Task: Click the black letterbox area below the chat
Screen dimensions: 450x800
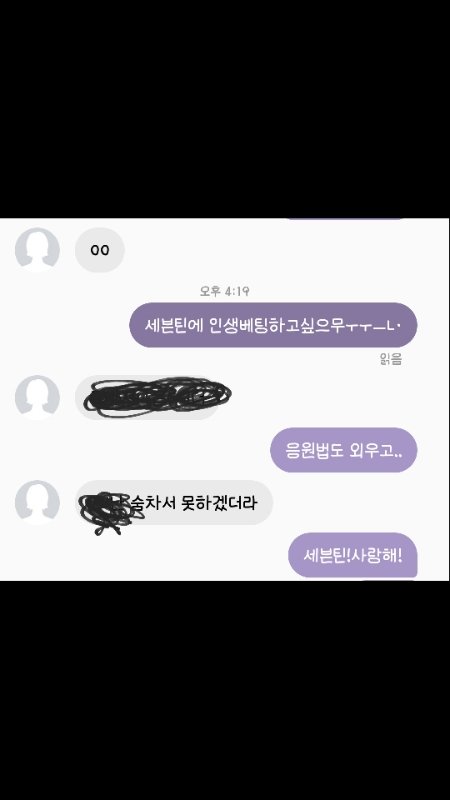Action: [225, 690]
